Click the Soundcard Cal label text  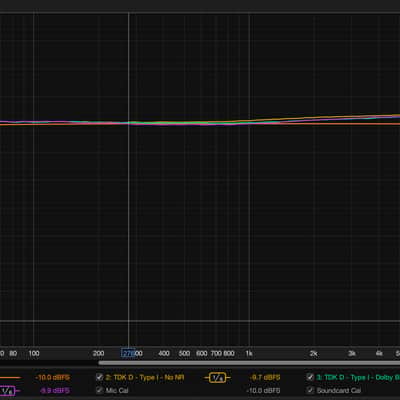pyautogui.click(x=339, y=390)
